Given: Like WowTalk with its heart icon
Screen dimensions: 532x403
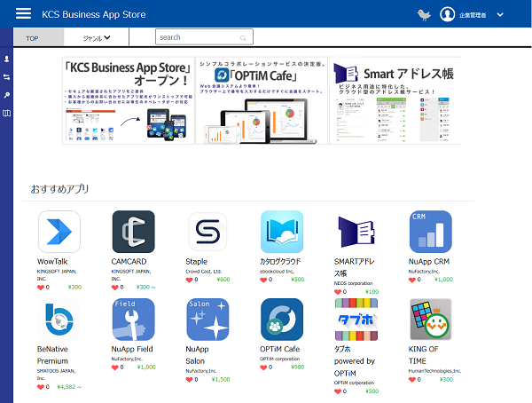Looking at the screenshot, I should [41, 288].
